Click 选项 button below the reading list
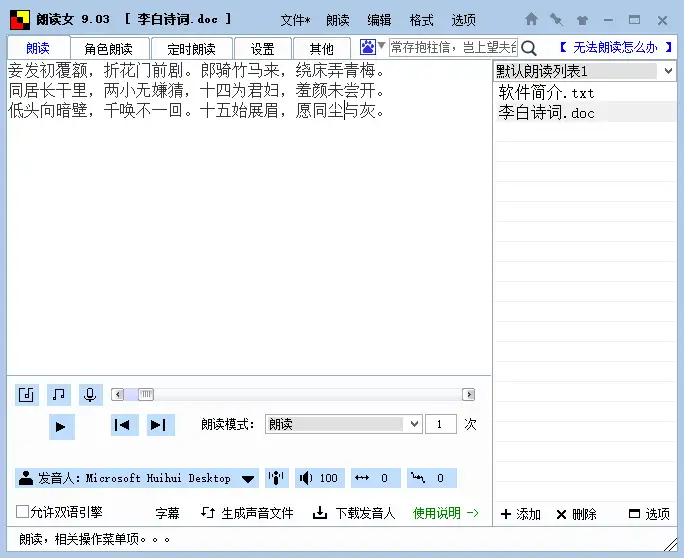The image size is (684, 558). coord(649,514)
